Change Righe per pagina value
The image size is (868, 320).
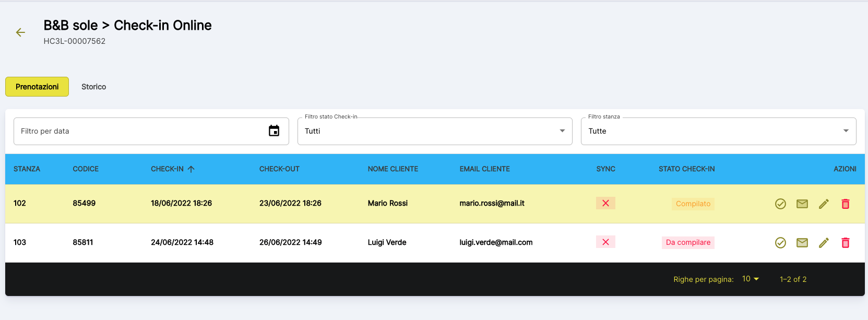coord(750,279)
